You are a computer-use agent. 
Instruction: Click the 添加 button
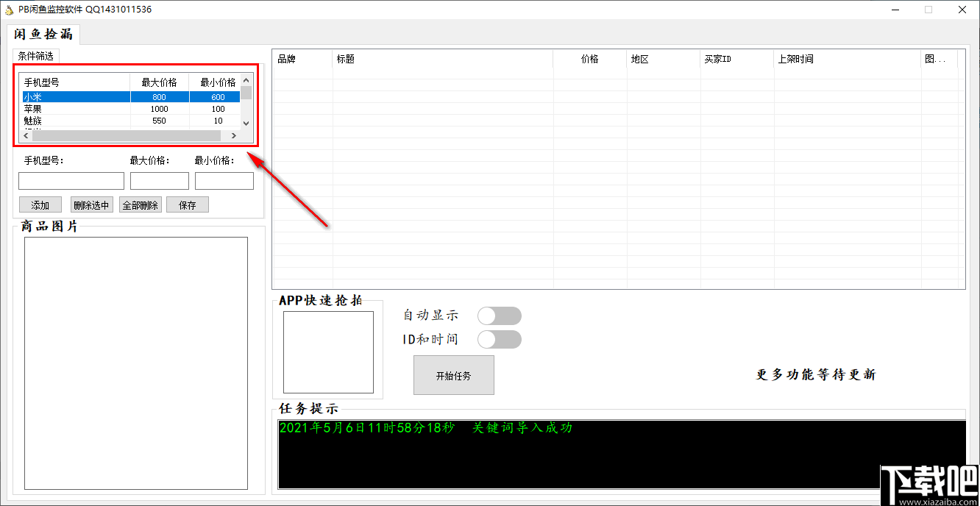click(x=40, y=205)
